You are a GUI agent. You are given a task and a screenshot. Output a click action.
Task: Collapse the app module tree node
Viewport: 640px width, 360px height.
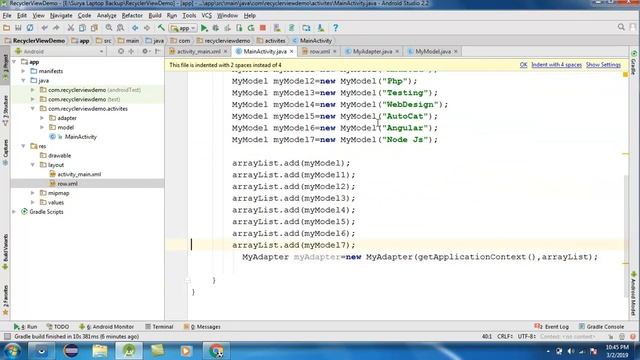pos(14,62)
